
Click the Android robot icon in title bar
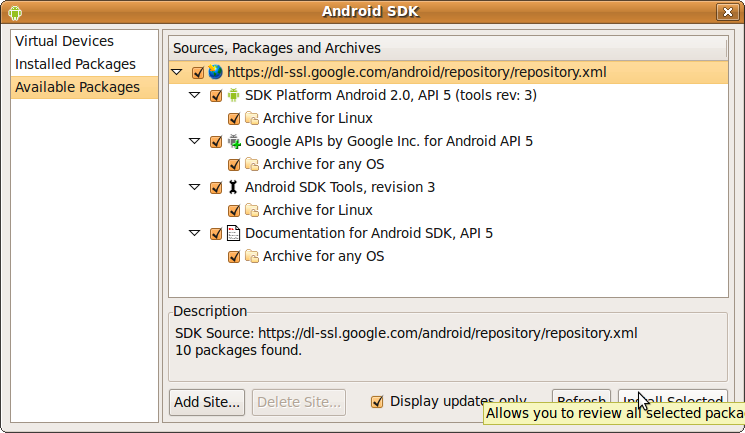[15, 13]
